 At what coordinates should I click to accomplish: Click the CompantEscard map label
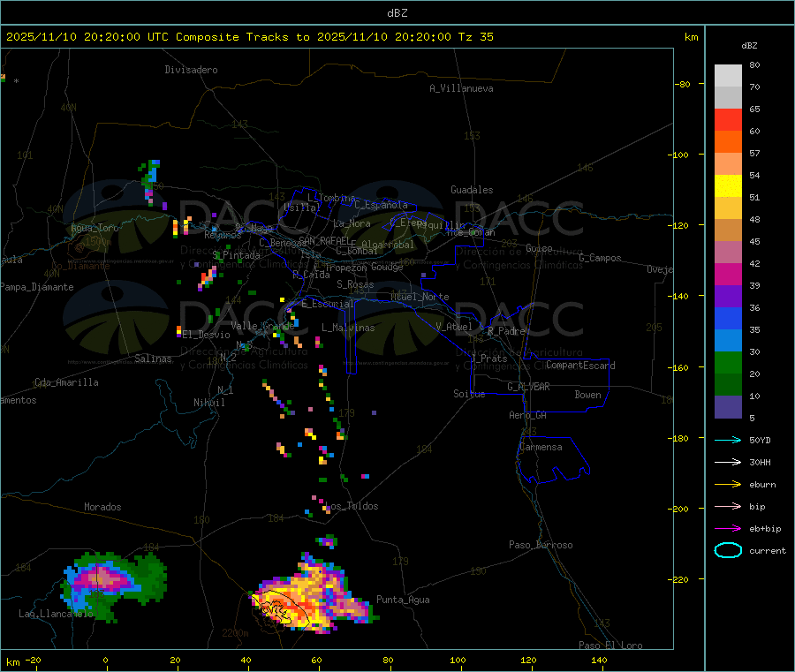[x=581, y=366]
